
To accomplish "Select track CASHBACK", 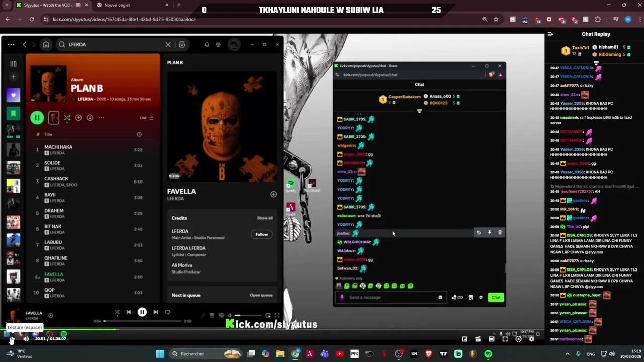I will [x=94, y=181].
